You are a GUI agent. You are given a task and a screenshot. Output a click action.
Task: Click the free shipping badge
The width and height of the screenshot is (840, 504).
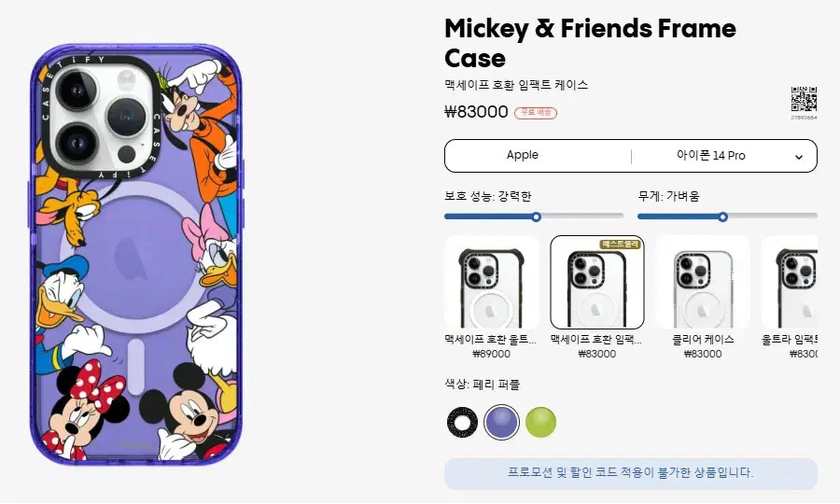coord(536,113)
